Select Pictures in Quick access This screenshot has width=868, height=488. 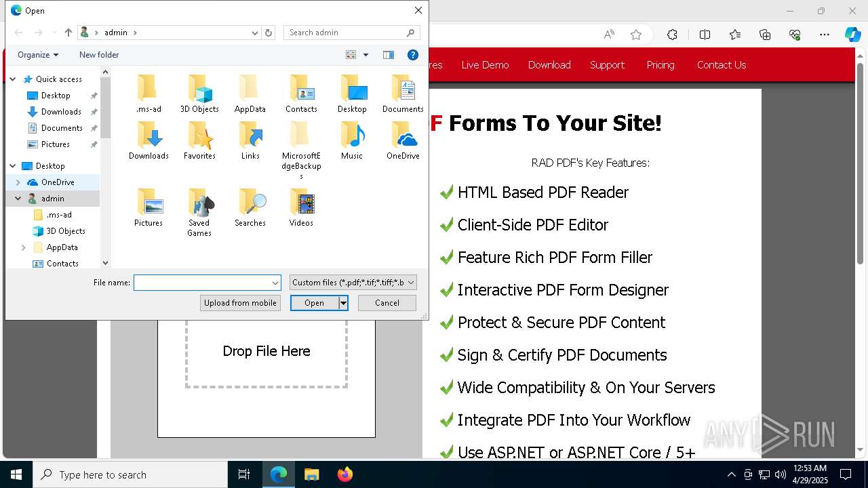click(56, 144)
